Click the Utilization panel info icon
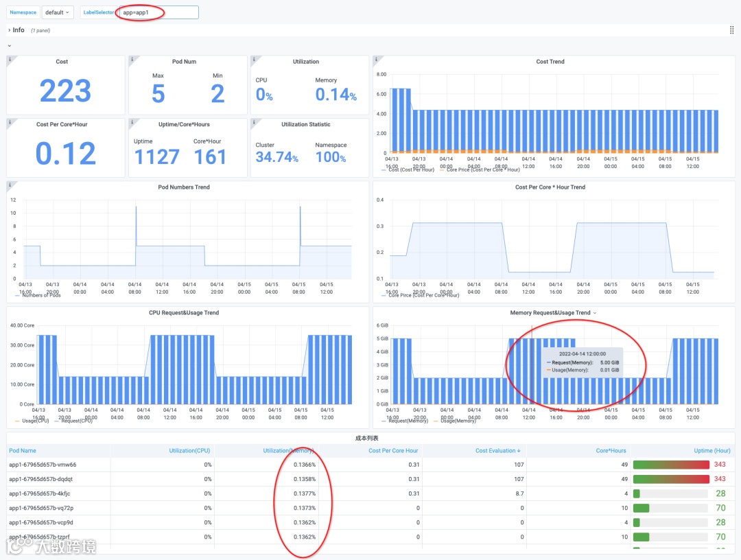The height and width of the screenshot is (560, 741). pos(254,59)
